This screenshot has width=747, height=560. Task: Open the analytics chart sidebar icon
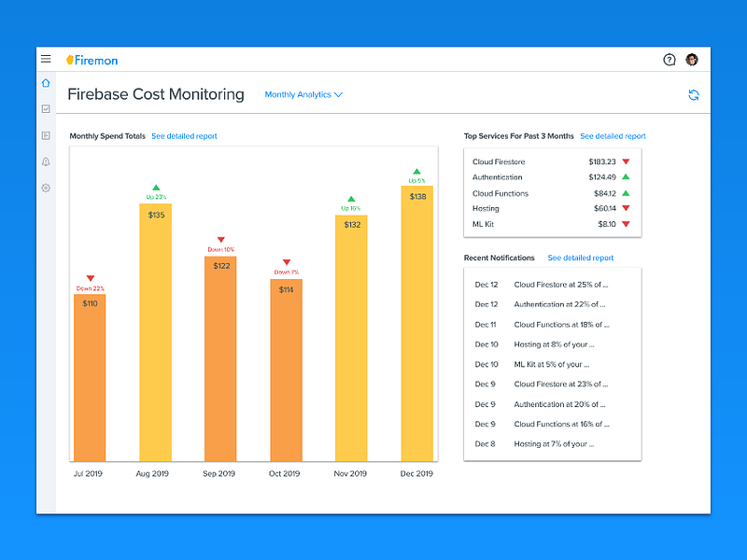46,109
